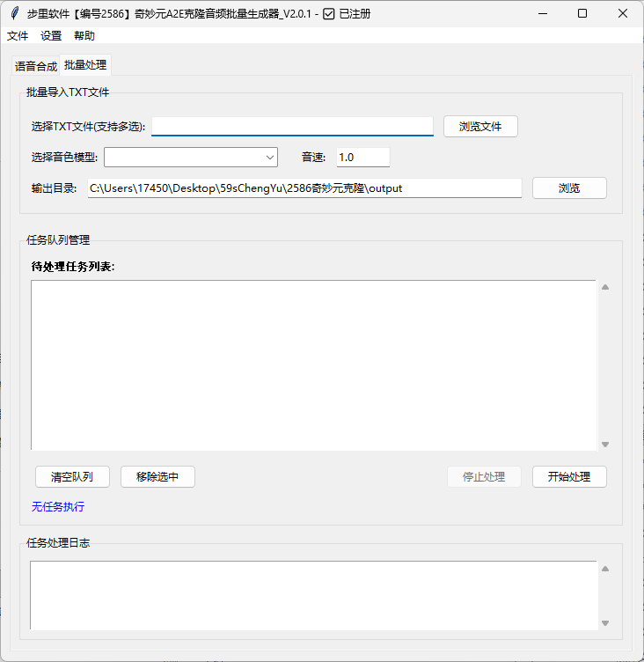Click inside the 任务处理日志 text area
Image resolution: width=644 pixels, height=662 pixels.
tap(313, 595)
